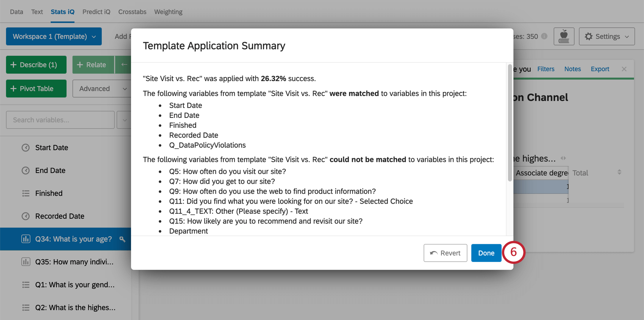Click the key icon beside Q34
Image resolution: width=644 pixels, height=320 pixels.
click(122, 239)
